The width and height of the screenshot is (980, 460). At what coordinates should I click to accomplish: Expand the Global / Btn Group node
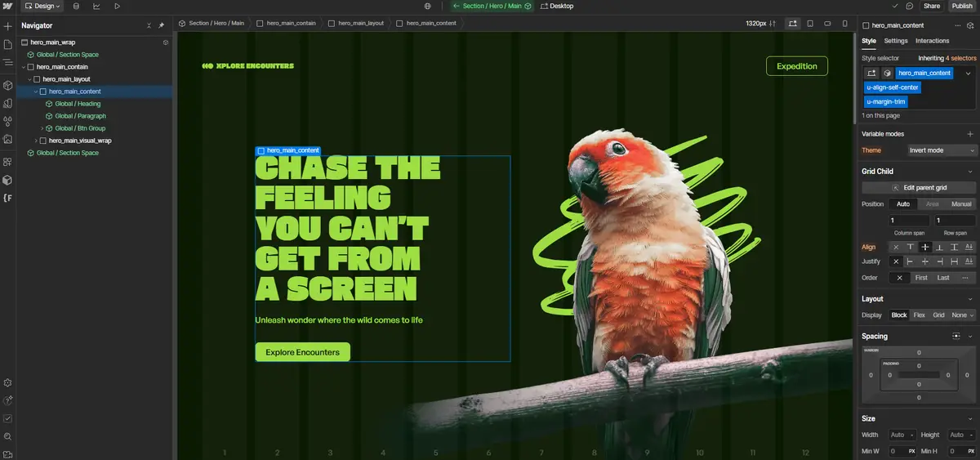42,128
